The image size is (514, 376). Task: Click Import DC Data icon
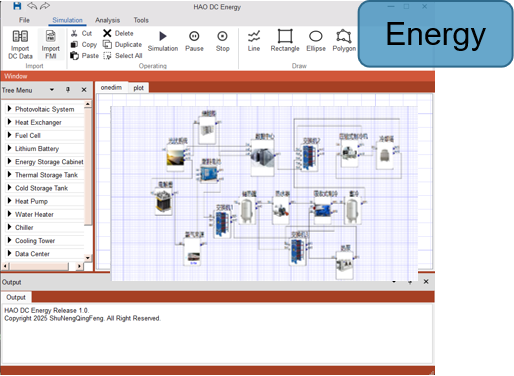pyautogui.click(x=20, y=36)
